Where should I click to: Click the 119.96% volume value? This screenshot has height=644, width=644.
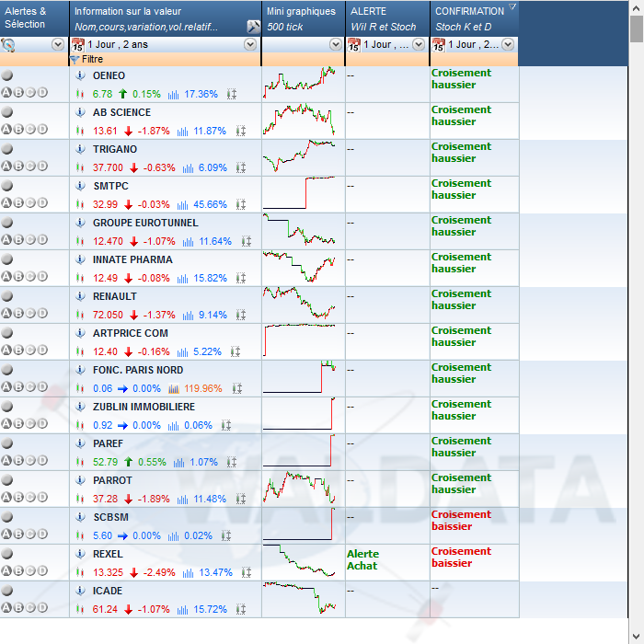[x=203, y=388]
